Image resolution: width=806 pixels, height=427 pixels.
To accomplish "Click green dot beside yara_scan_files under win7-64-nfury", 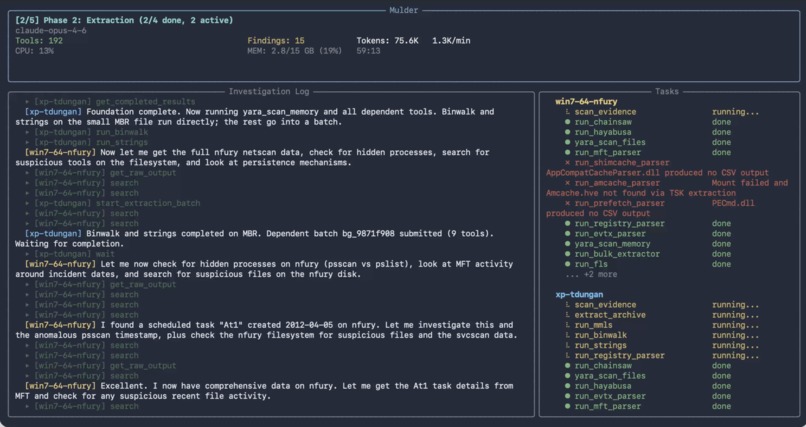I will click(x=567, y=142).
